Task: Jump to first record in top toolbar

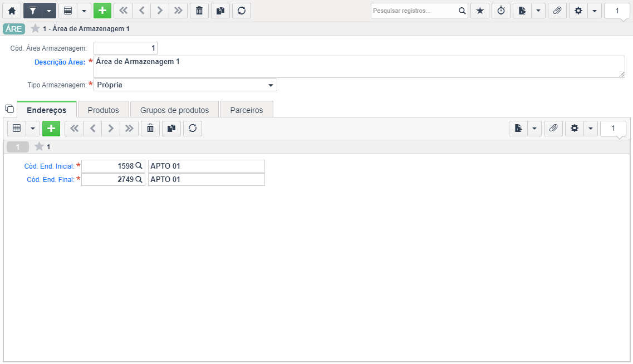Action: tap(123, 11)
